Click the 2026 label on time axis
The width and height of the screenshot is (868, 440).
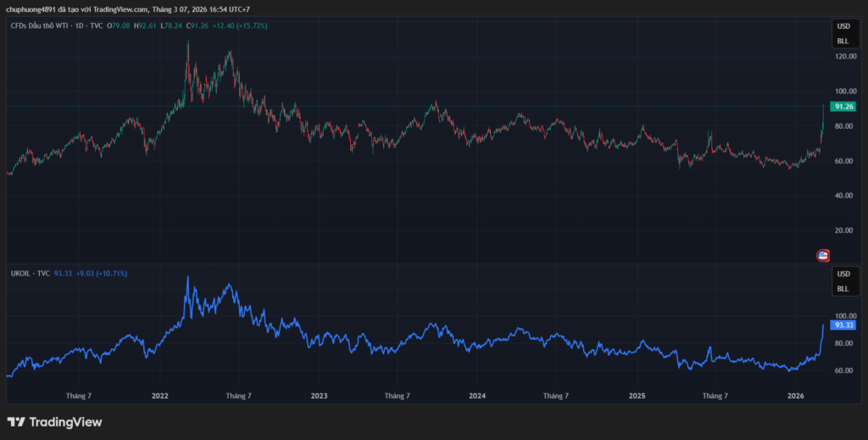[x=795, y=395]
